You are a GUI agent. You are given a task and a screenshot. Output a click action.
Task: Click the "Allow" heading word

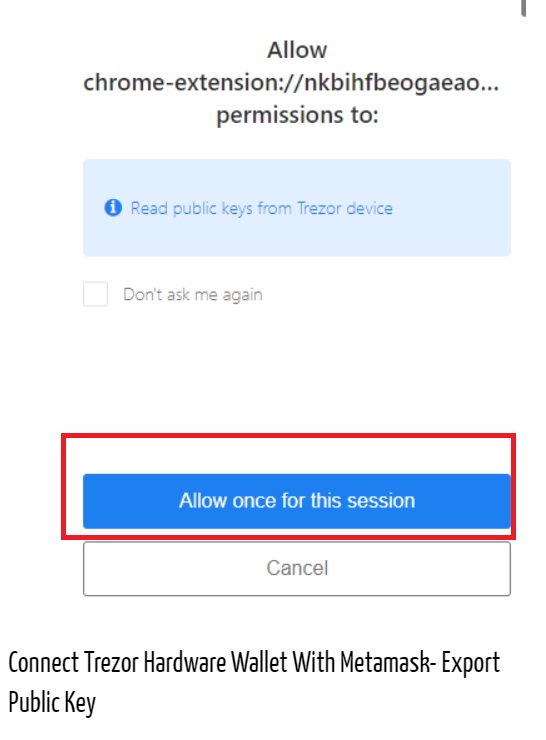[297, 50]
